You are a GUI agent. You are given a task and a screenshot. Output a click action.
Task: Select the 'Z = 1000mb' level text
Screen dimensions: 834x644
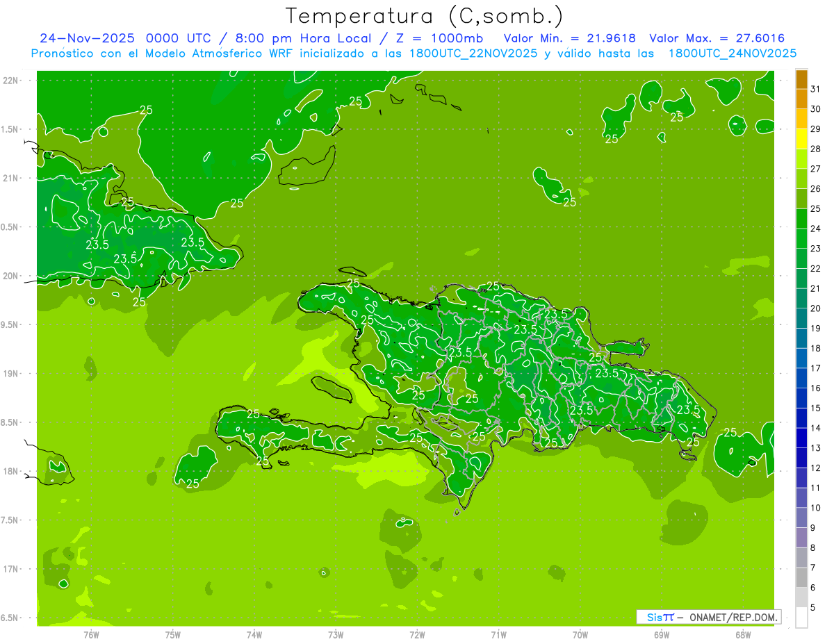[x=441, y=38]
